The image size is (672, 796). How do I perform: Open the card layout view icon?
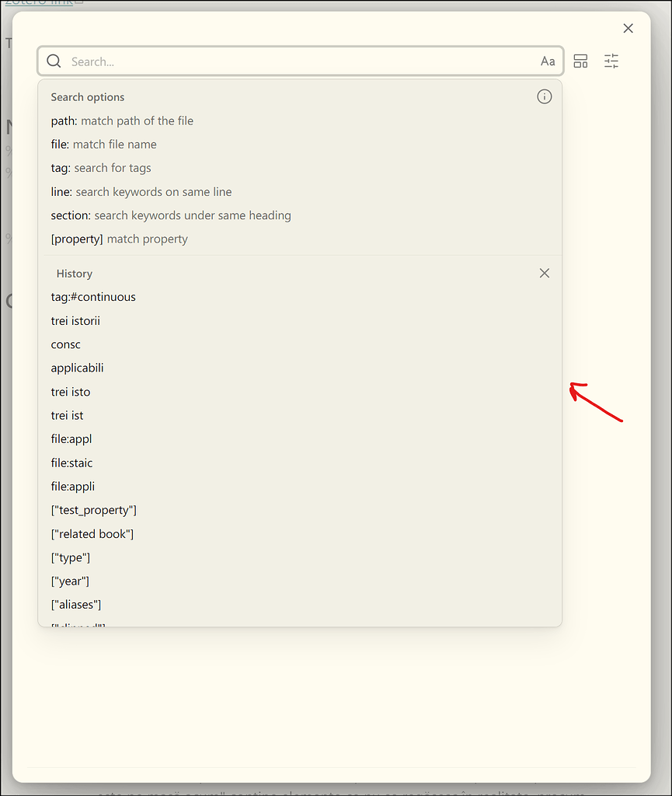coord(580,61)
